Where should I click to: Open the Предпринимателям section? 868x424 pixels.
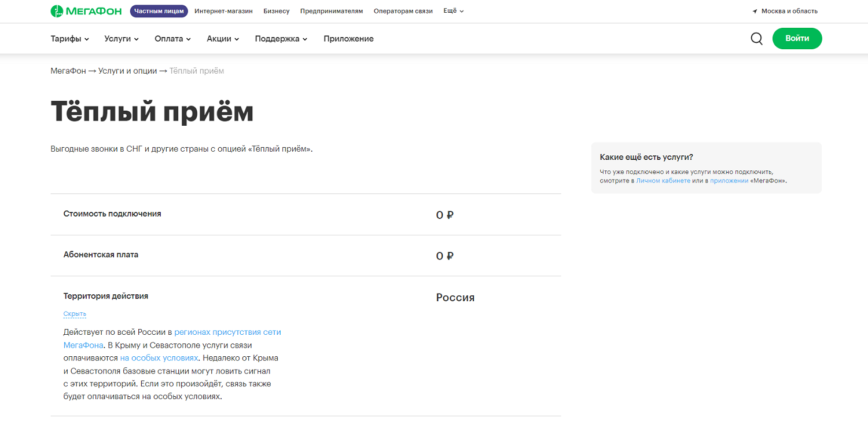click(332, 11)
